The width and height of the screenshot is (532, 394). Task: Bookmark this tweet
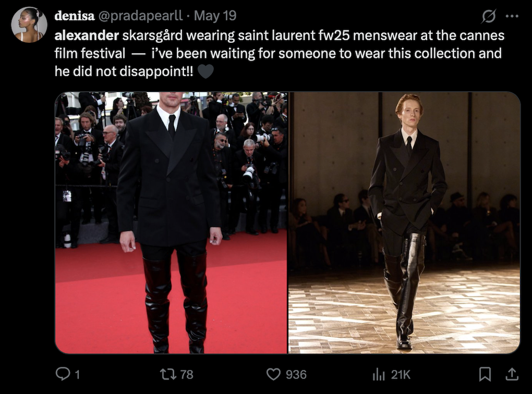pyautogui.click(x=485, y=374)
